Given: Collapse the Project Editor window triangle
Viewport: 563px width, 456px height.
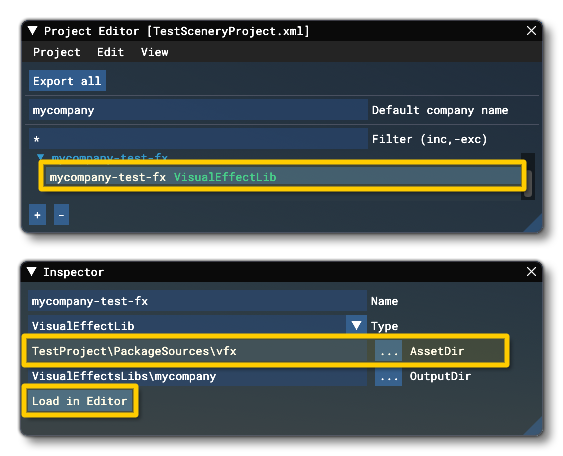Looking at the screenshot, I should point(32,31).
